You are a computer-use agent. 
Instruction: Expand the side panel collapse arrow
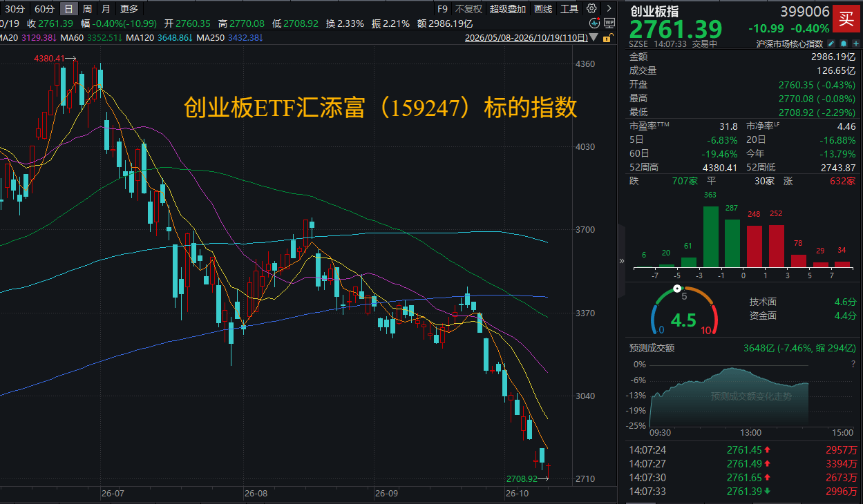click(621, 261)
